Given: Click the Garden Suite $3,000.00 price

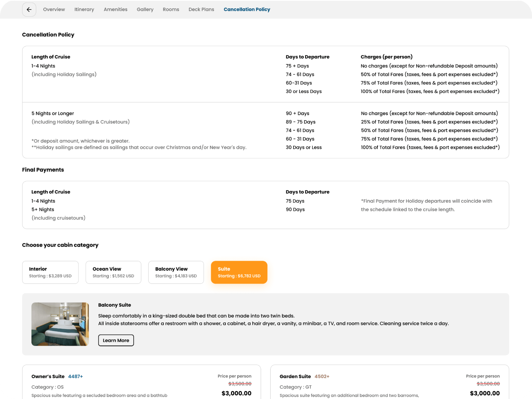Looking at the screenshot, I should pyautogui.click(x=485, y=393).
